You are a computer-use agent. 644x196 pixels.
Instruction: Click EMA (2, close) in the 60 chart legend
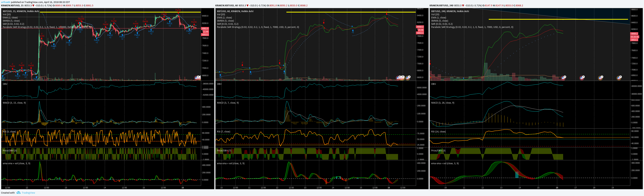coord(224,17)
